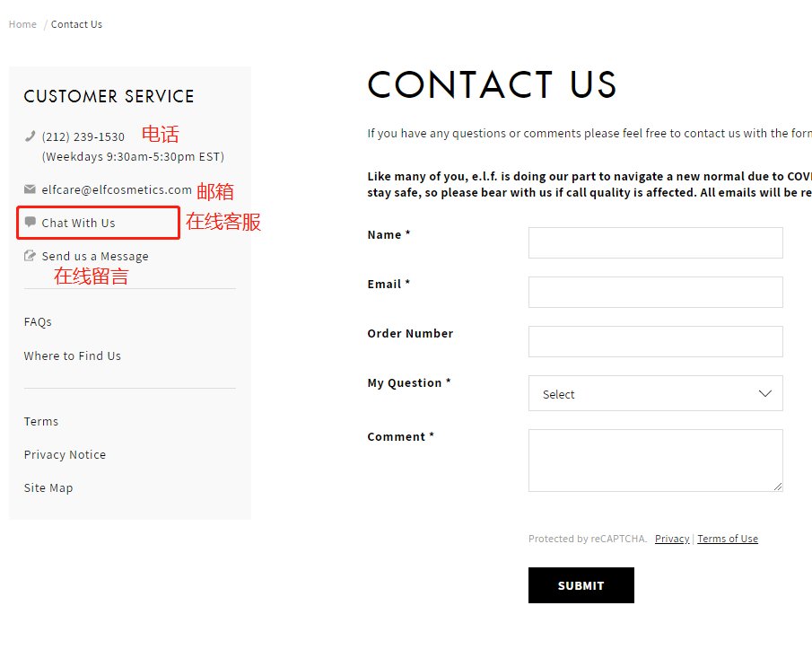Go to Where to Find Us
The width and height of the screenshot is (812, 667).
(x=72, y=355)
